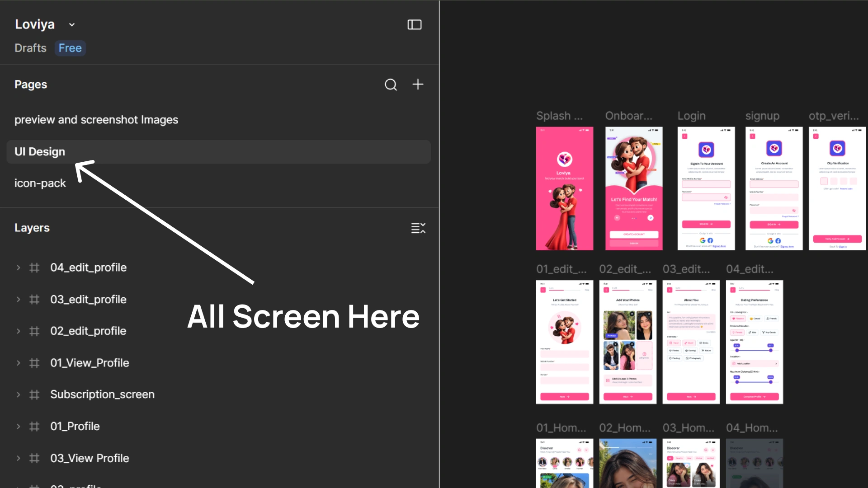Select the 03_edit About You frame
This screenshot has width=868, height=488.
click(691, 342)
